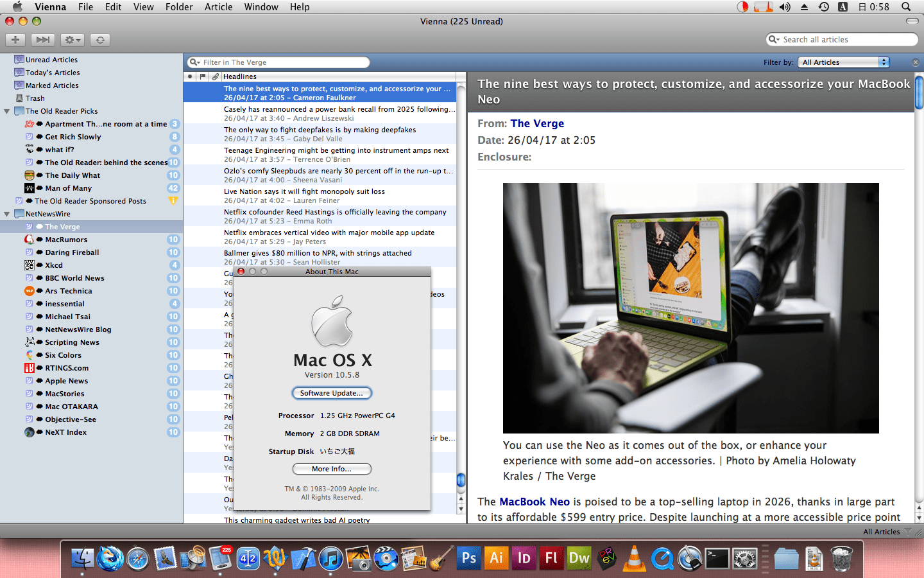Launch VLC cone icon in the Dock
This screenshot has width=924, height=578.
635,559
